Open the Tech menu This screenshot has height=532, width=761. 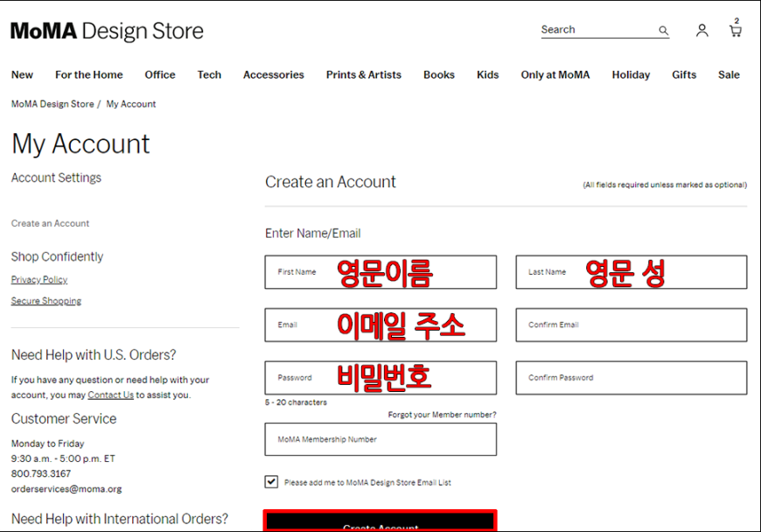pos(209,74)
